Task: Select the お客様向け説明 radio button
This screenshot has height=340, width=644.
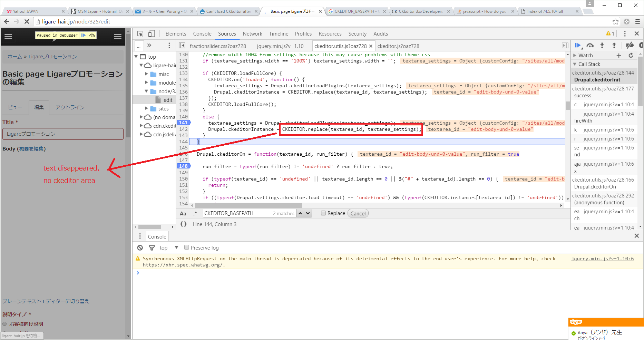Action: click(x=4, y=324)
